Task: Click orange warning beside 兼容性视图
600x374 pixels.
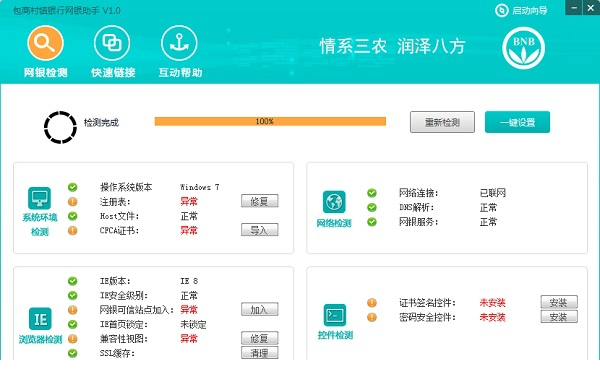Action: coord(72,339)
